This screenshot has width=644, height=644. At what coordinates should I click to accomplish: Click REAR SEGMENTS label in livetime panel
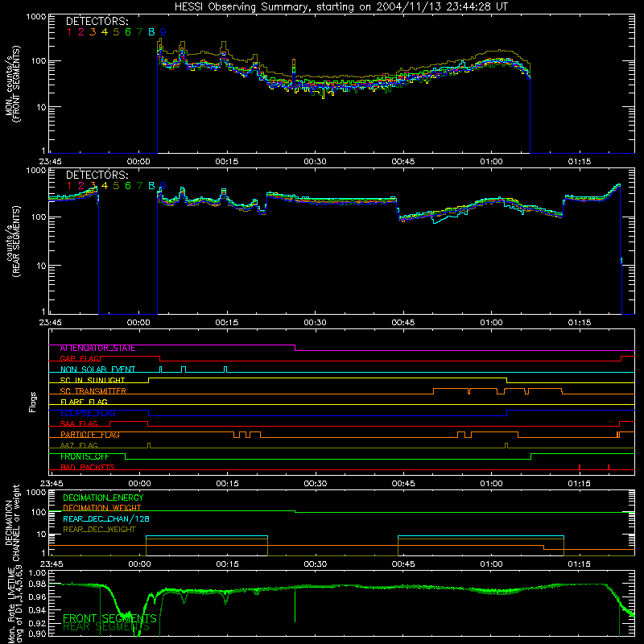pyautogui.click(x=106, y=627)
